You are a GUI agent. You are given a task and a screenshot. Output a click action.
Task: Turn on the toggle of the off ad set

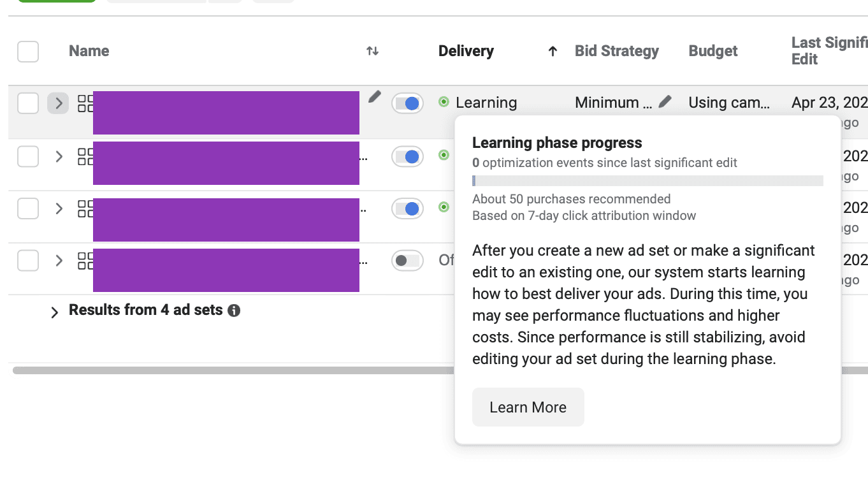pos(407,260)
